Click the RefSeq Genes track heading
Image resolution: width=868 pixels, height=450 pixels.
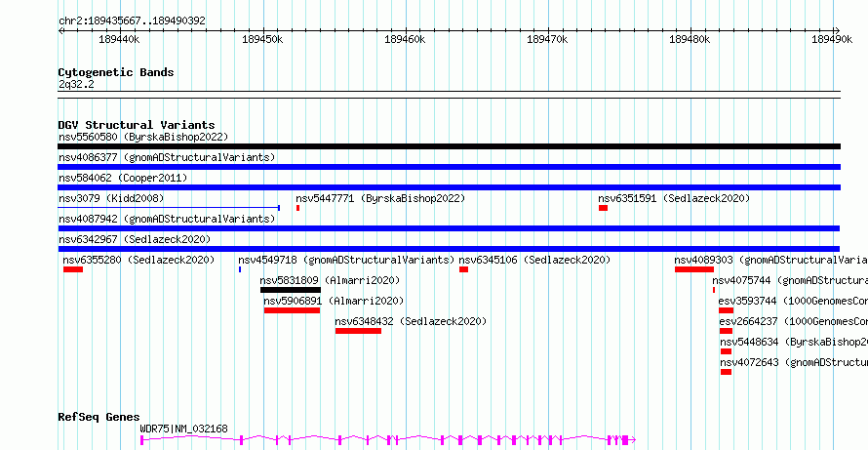pyautogui.click(x=99, y=417)
